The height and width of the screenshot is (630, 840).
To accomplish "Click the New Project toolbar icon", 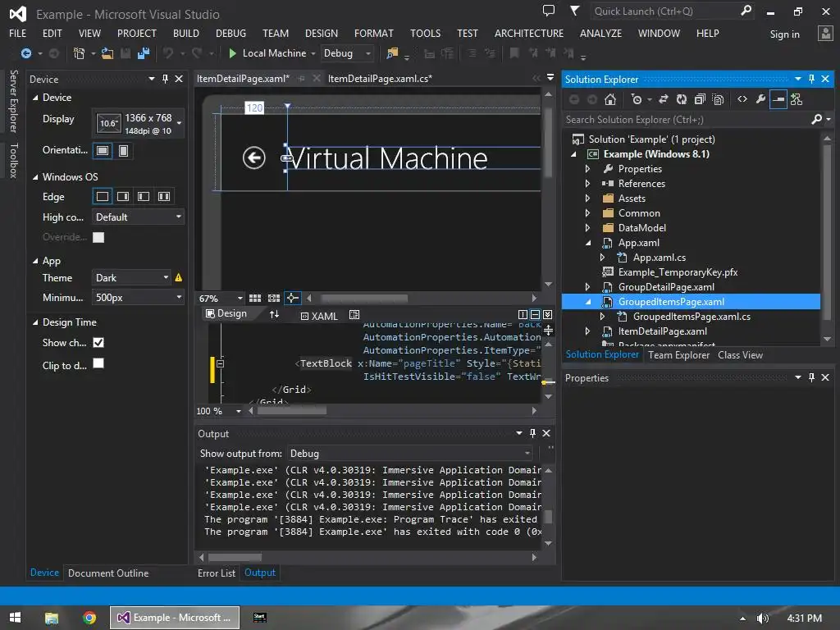I will pos(80,53).
